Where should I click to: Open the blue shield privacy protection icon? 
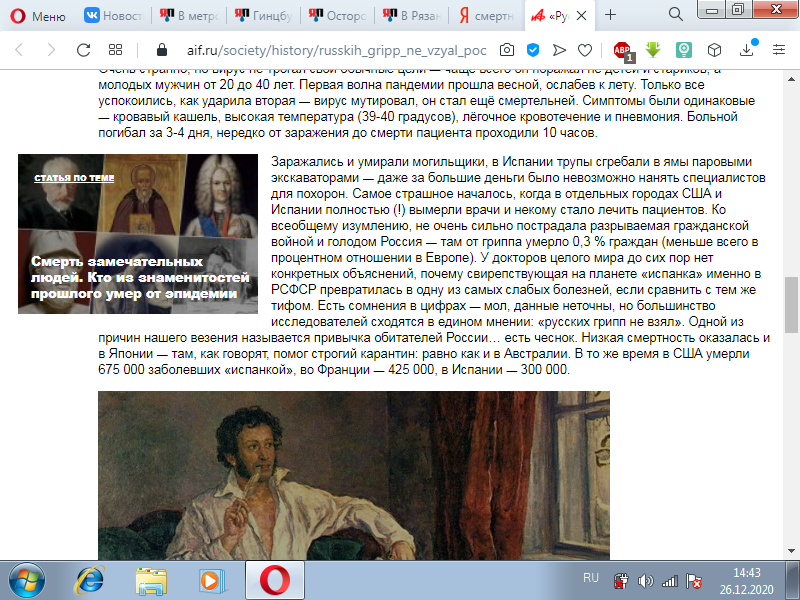pyautogui.click(x=533, y=49)
